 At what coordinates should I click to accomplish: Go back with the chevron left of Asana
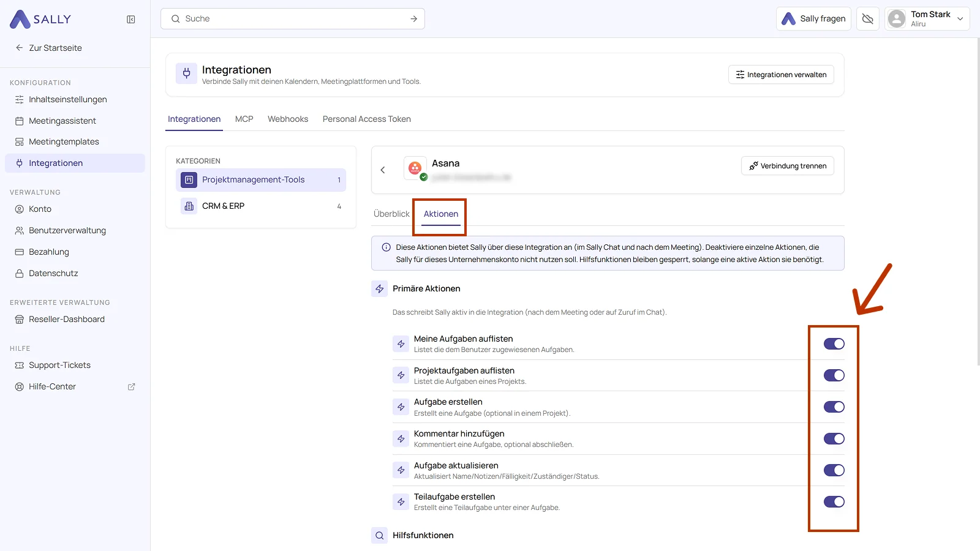(383, 170)
